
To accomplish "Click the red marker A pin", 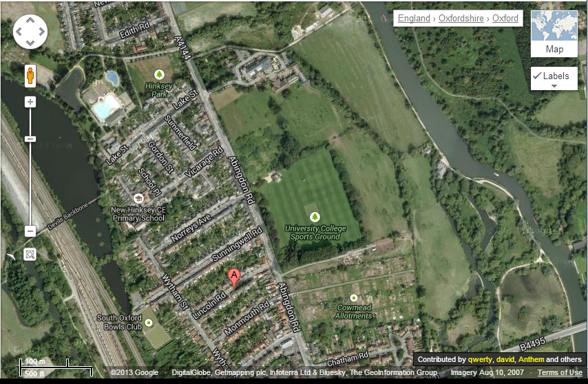I will (x=234, y=279).
